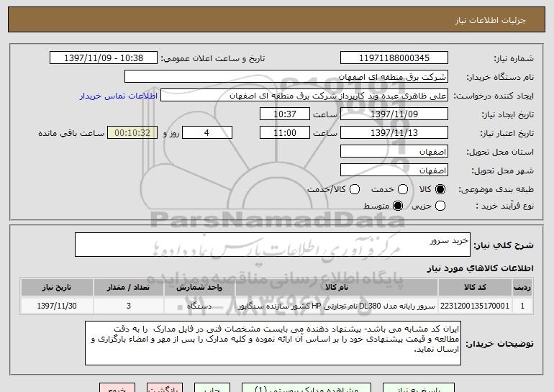Click the delivery city field شهر محل تحویل
Image resolution: width=554 pixels, height=392 pixels.
point(394,170)
